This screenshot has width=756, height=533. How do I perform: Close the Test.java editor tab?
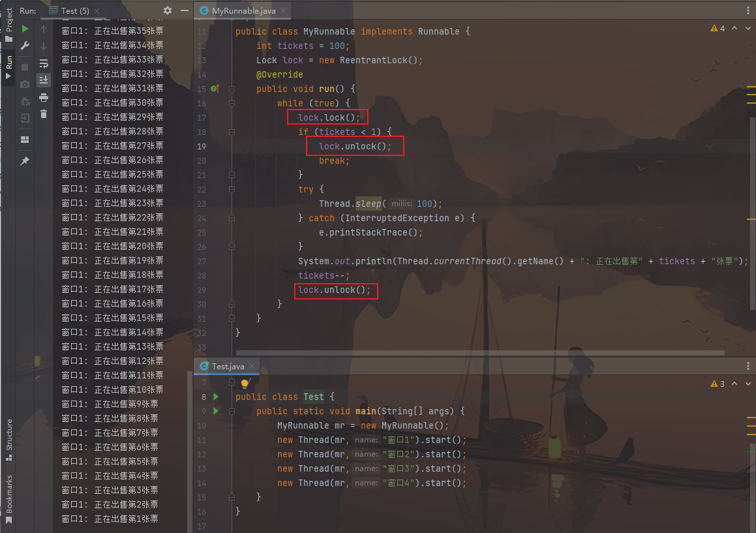point(251,367)
